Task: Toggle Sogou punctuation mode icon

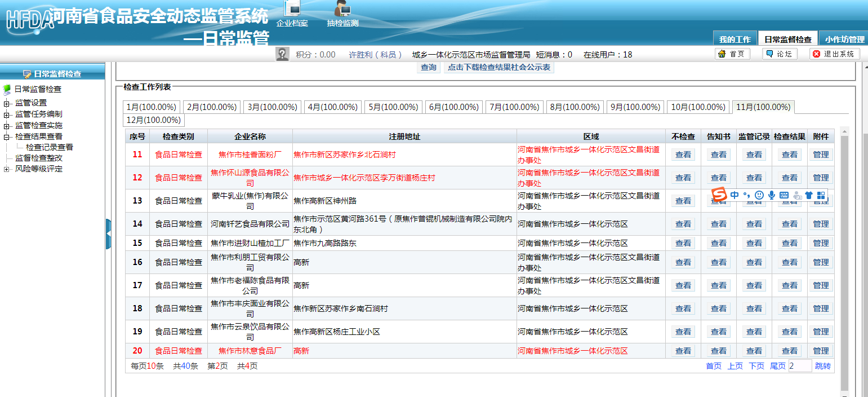Action: click(x=746, y=195)
